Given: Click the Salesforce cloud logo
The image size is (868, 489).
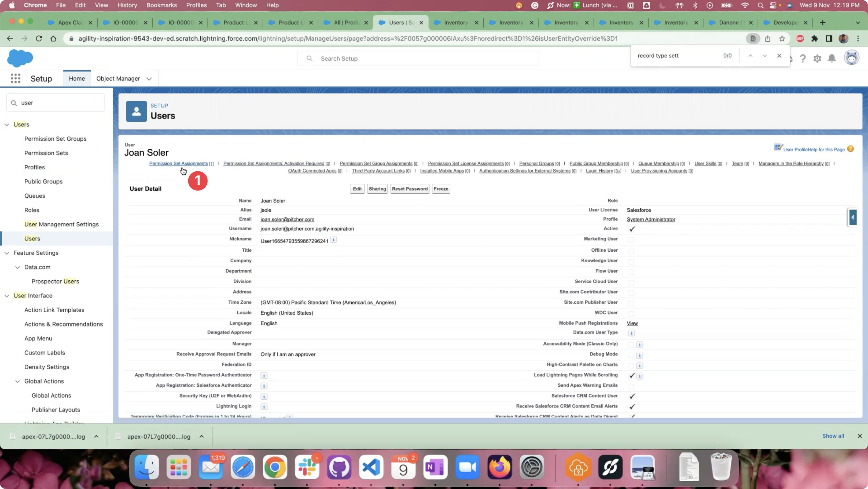Looking at the screenshot, I should 20,58.
